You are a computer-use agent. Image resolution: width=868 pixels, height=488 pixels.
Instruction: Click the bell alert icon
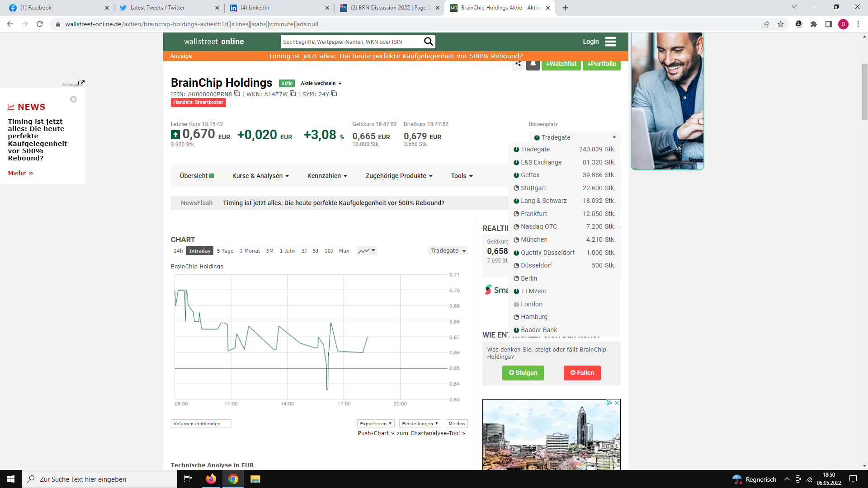coord(533,64)
